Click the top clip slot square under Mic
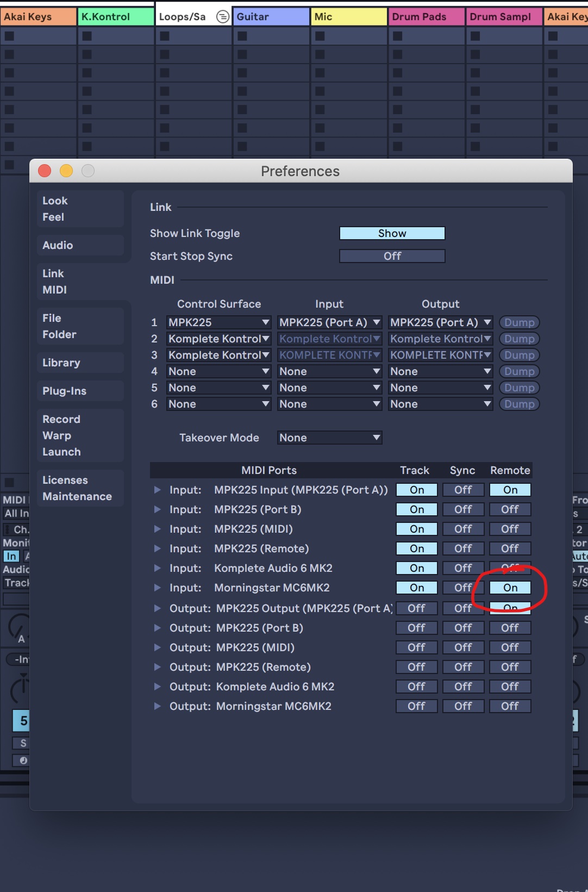 [x=320, y=36]
